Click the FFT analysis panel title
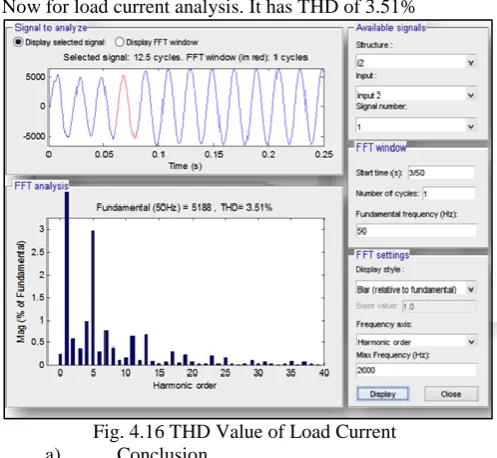 (x=41, y=186)
